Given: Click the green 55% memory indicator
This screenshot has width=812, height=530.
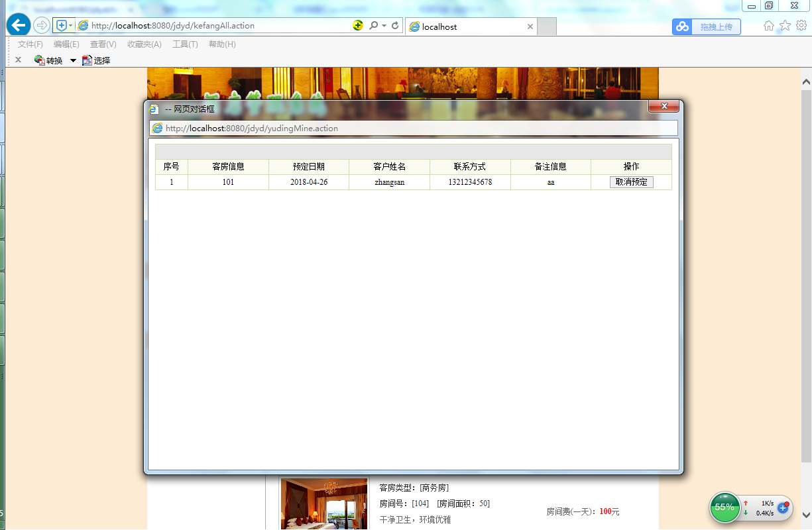Looking at the screenshot, I should [x=725, y=507].
